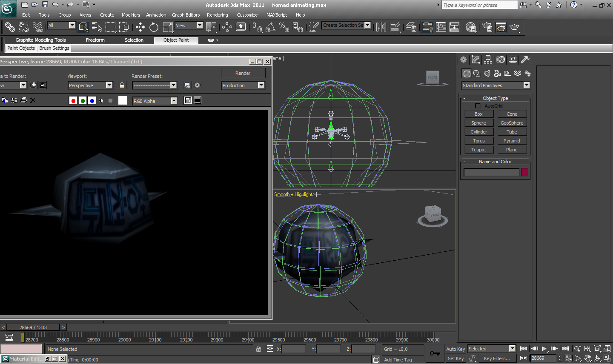Image resolution: width=613 pixels, height=364 pixels.
Task: Switch to Motion command panel tab
Action: [x=501, y=60]
